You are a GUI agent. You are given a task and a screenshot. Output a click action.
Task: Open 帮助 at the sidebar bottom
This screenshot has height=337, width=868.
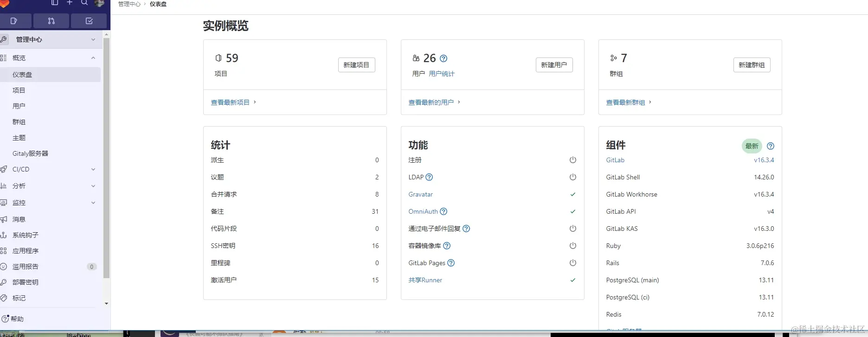[x=13, y=319]
